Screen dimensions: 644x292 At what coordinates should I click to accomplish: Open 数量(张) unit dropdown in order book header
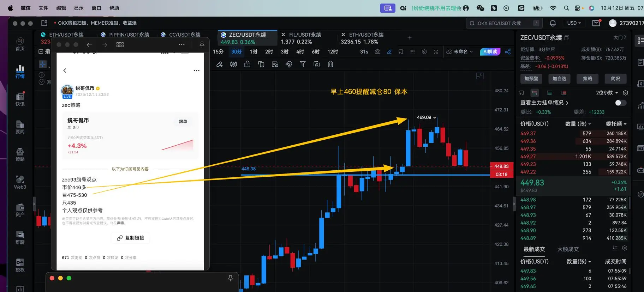(578, 124)
